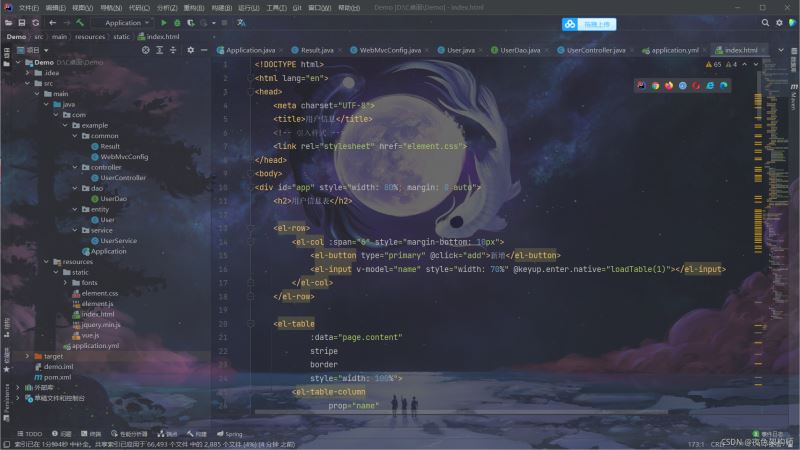The image size is (800, 450).
Task: Go to next highlighted error arrow
Action: [x=756, y=64]
